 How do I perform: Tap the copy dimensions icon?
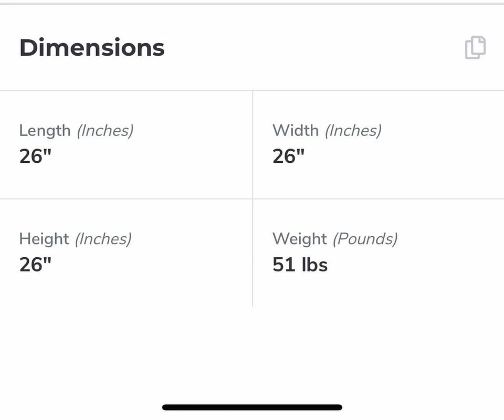(476, 47)
